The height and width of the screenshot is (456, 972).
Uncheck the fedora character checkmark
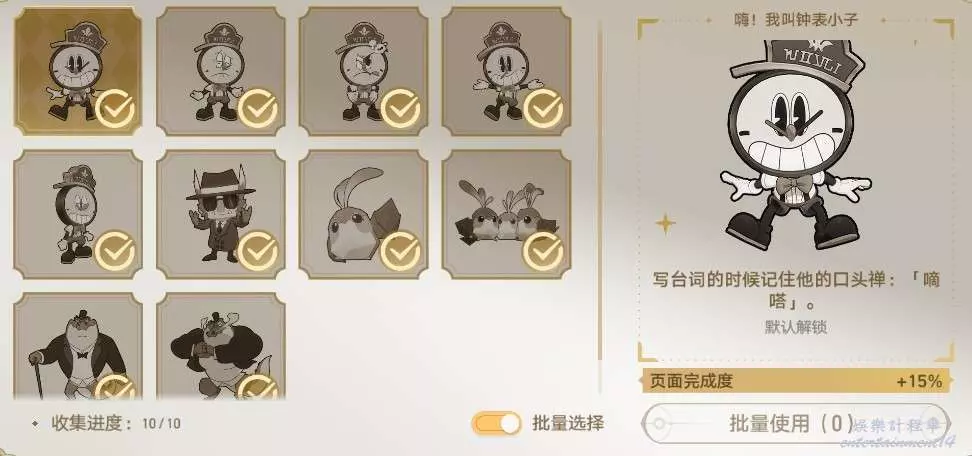[x=258, y=251]
